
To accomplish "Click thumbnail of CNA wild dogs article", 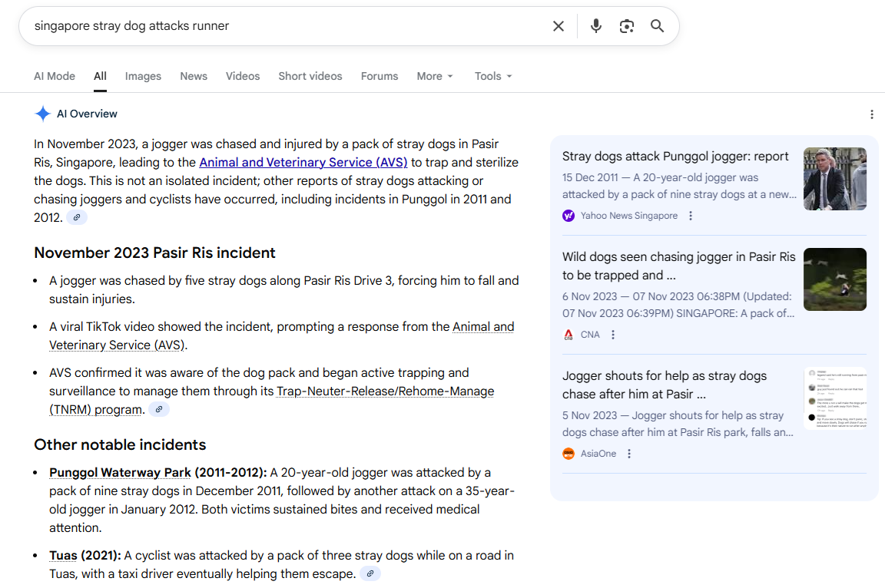I will 835,279.
